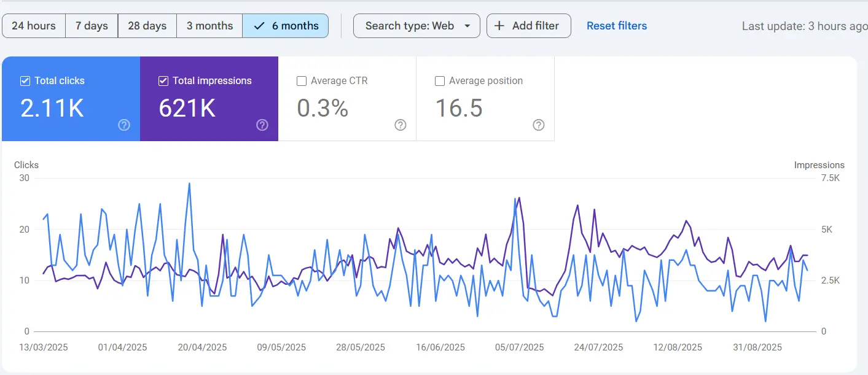
Task: Open the Total clicks help tooltip
Action: [x=124, y=125]
